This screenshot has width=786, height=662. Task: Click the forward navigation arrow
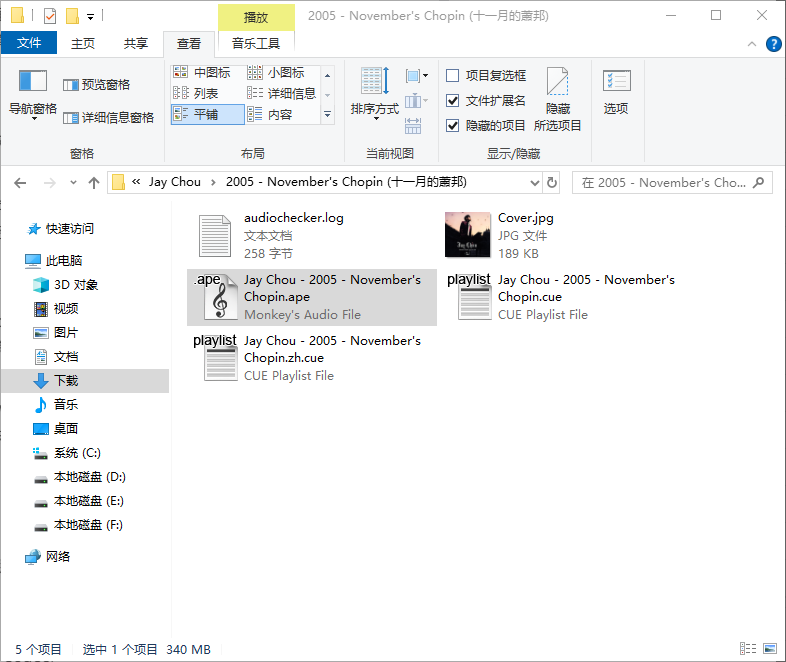(50, 183)
